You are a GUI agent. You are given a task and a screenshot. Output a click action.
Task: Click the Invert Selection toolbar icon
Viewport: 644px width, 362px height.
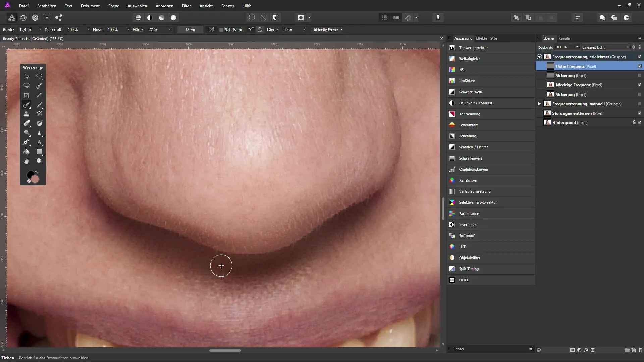coord(275,18)
